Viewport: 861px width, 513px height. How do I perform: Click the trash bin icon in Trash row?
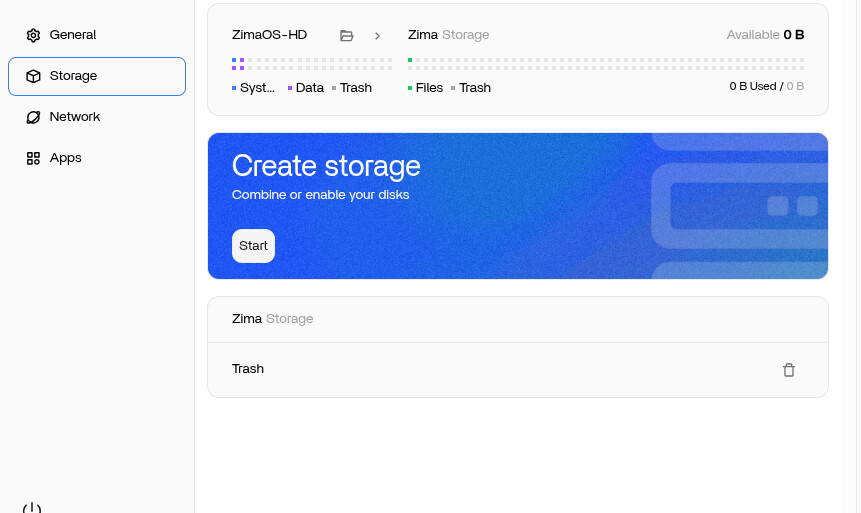(789, 370)
